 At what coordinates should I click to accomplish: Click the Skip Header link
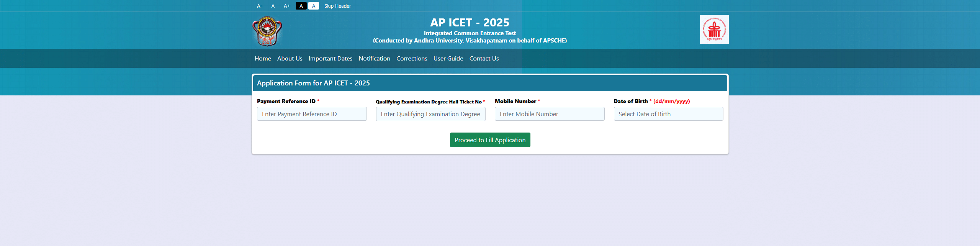click(x=337, y=6)
